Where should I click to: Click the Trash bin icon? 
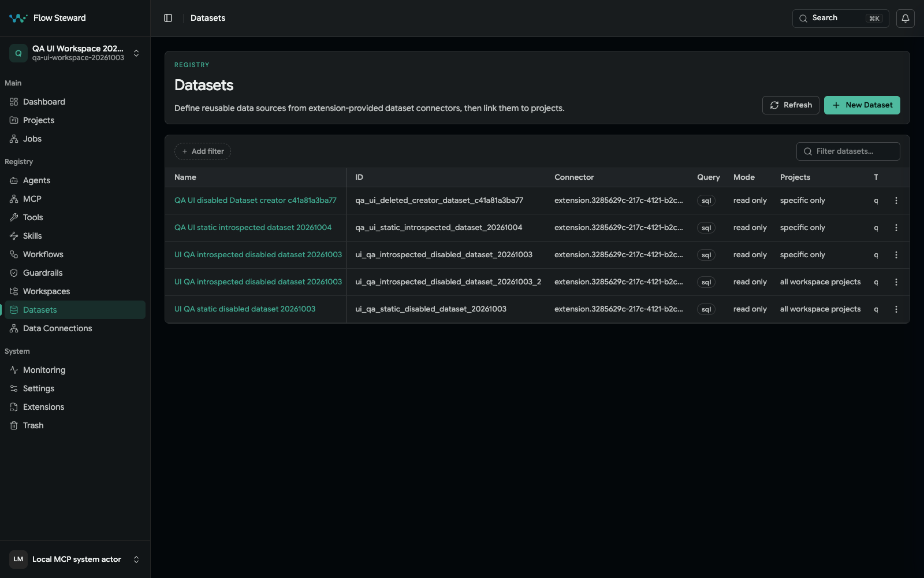(14, 425)
